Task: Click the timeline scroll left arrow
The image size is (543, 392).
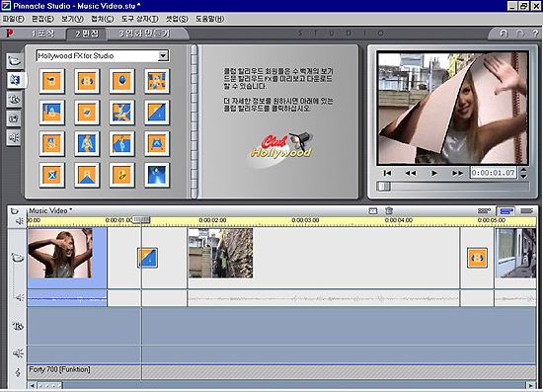Action: click(32, 385)
